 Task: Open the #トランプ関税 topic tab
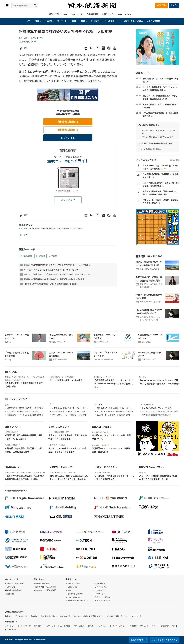coord(153,21)
